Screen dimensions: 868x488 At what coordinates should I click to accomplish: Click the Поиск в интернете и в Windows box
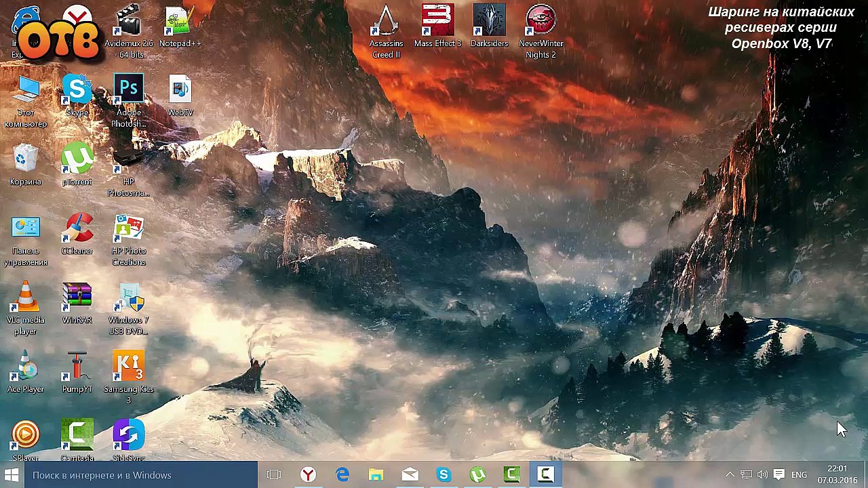pos(141,475)
